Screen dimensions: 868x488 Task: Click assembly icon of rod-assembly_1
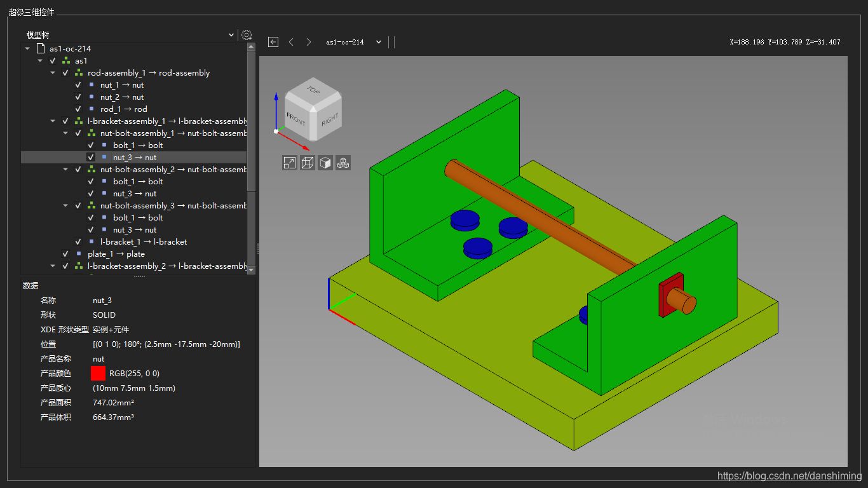(x=79, y=73)
